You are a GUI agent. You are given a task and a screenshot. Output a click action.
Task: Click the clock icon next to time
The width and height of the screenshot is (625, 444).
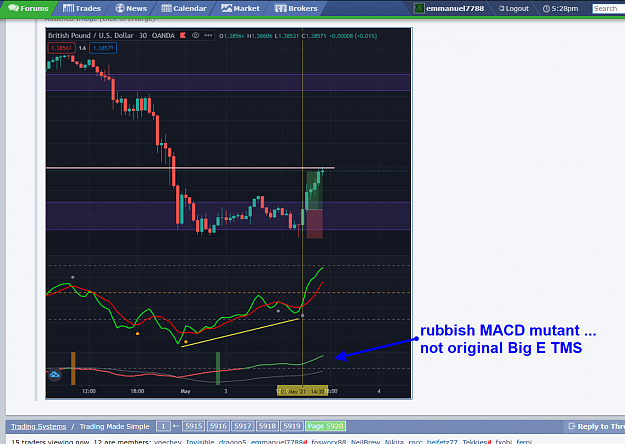[x=546, y=8]
